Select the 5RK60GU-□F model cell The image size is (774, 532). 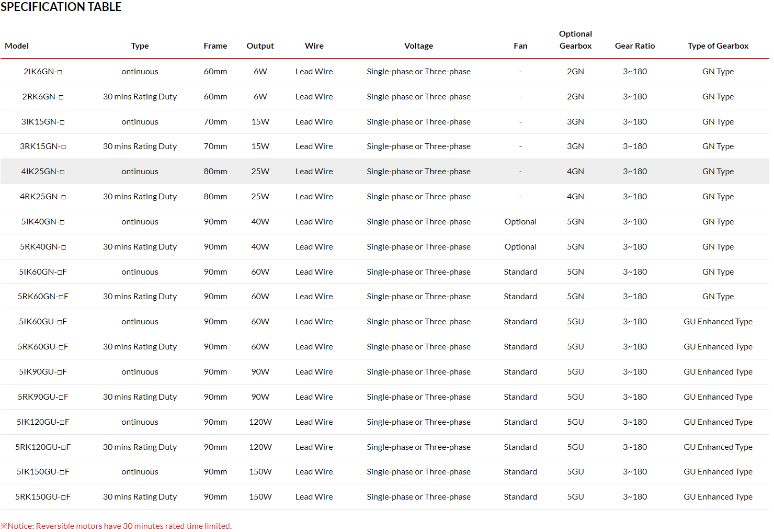(x=43, y=347)
